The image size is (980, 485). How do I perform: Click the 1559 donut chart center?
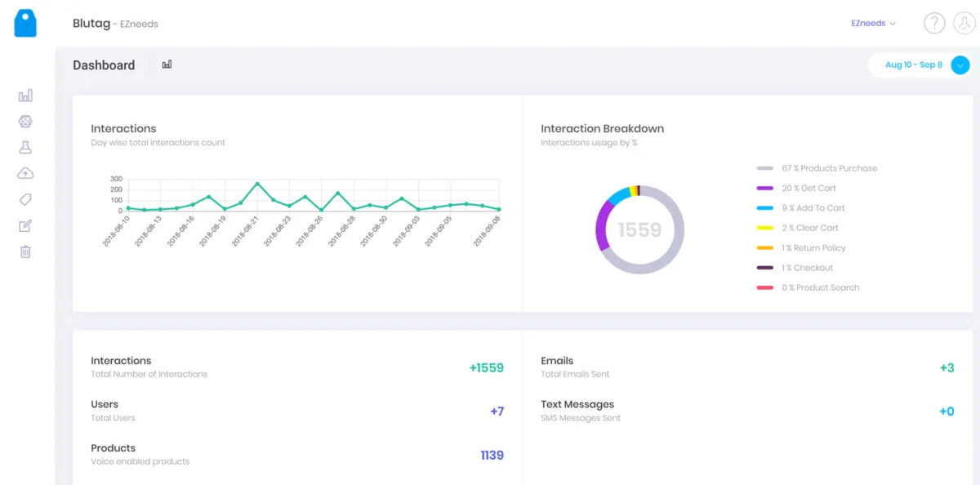[639, 230]
